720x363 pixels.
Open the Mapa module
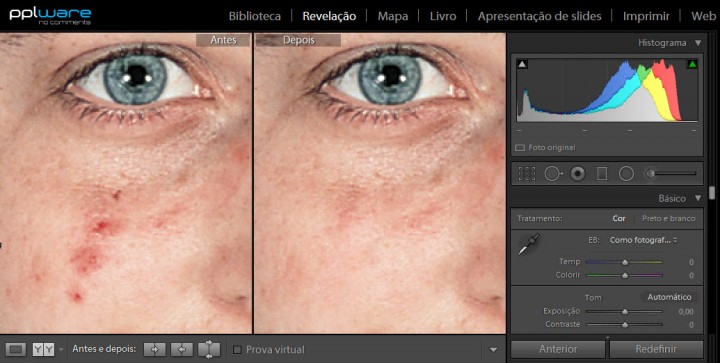pos(393,16)
